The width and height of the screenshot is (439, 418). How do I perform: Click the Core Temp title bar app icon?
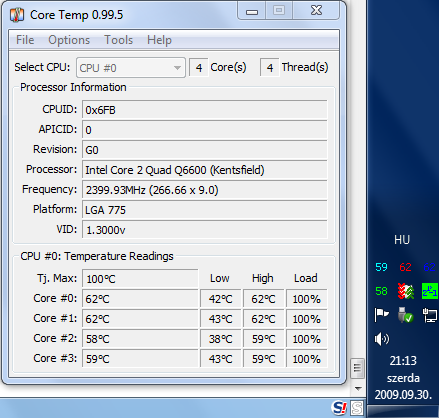point(17,15)
